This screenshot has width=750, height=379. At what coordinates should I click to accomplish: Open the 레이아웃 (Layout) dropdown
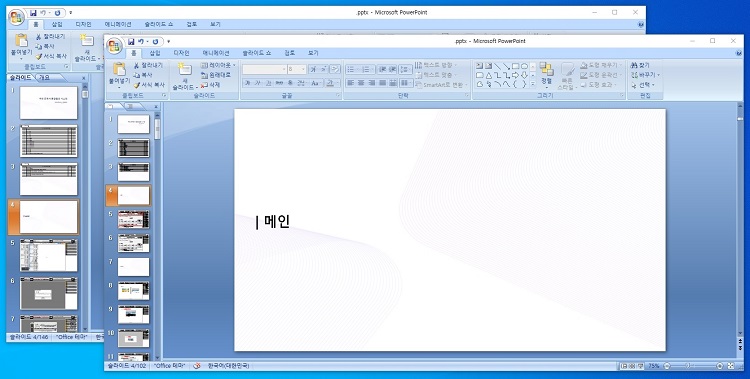click(218, 65)
